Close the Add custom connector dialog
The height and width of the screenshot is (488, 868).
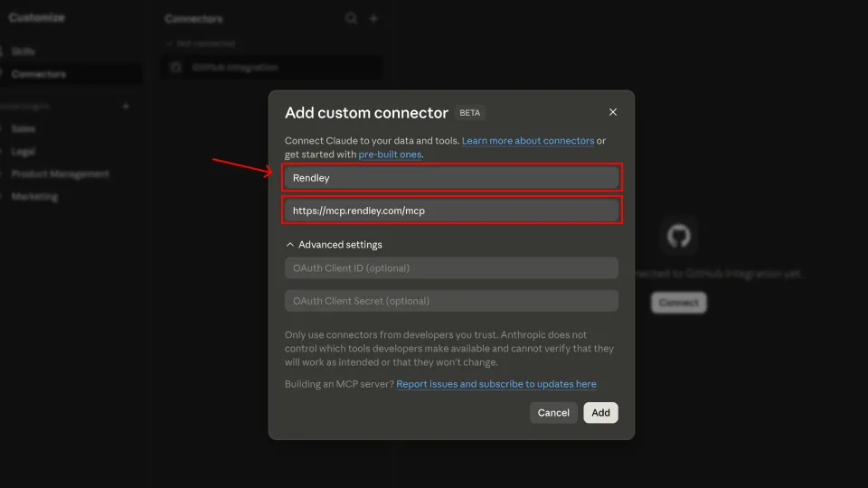tap(613, 112)
